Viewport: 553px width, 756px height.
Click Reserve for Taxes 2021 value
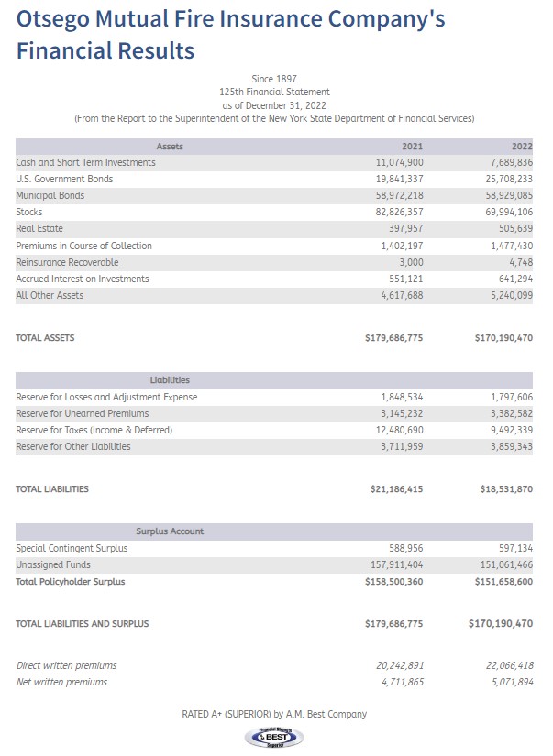(400, 430)
